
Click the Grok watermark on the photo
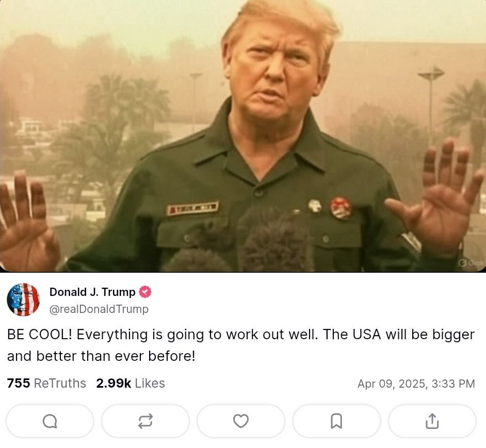(471, 263)
